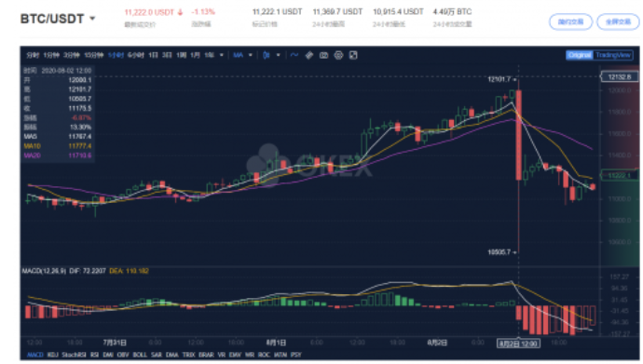The height and width of the screenshot is (364, 643).
Task: Select the 1日 chart interval
Action: (153, 55)
